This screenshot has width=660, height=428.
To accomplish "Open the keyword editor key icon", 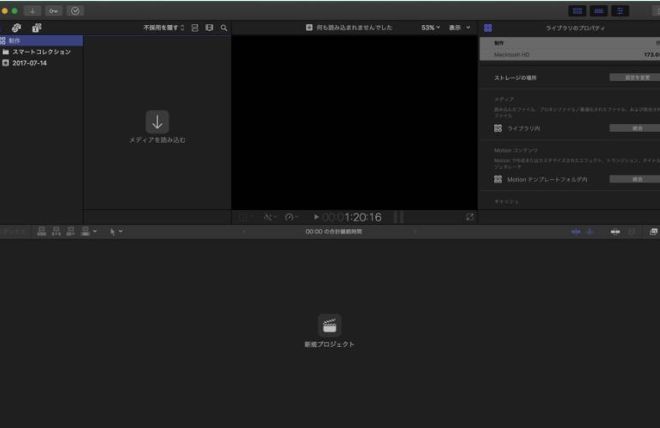I will point(53,10).
